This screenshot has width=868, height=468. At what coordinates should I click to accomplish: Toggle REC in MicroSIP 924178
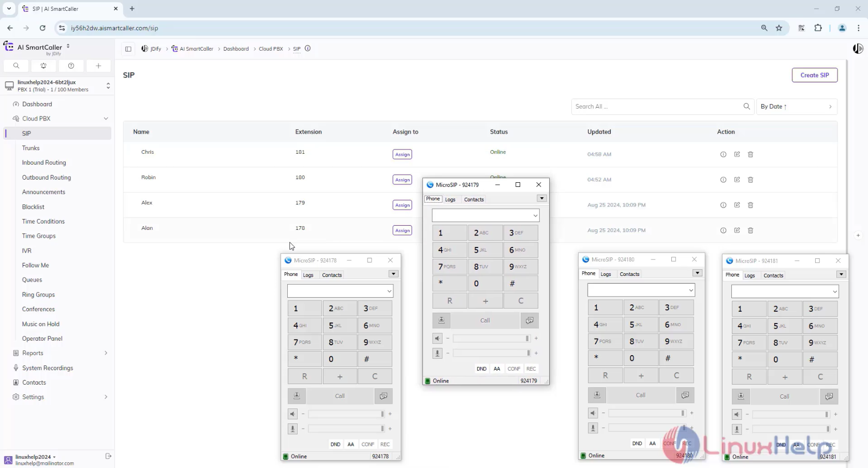click(x=385, y=444)
